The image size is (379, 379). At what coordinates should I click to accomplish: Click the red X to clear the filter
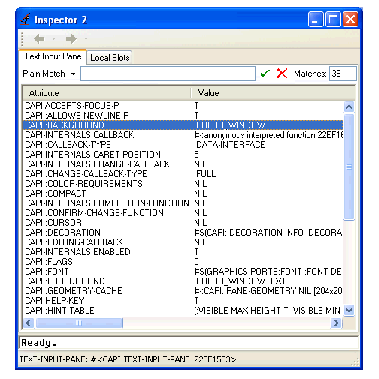(x=282, y=73)
